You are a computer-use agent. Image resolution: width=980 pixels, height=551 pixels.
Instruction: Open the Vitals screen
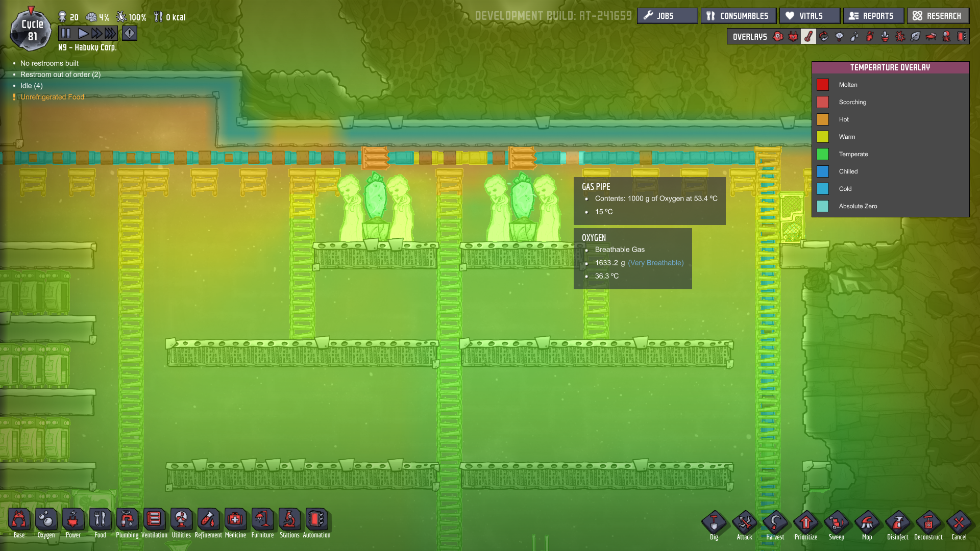810,16
